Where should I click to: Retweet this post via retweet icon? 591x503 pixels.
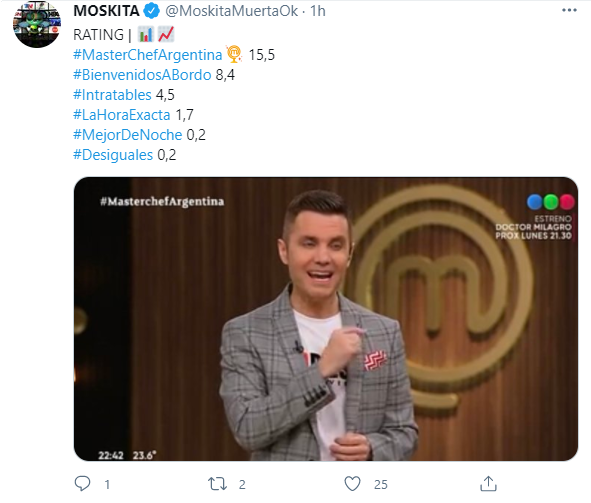click(x=217, y=484)
